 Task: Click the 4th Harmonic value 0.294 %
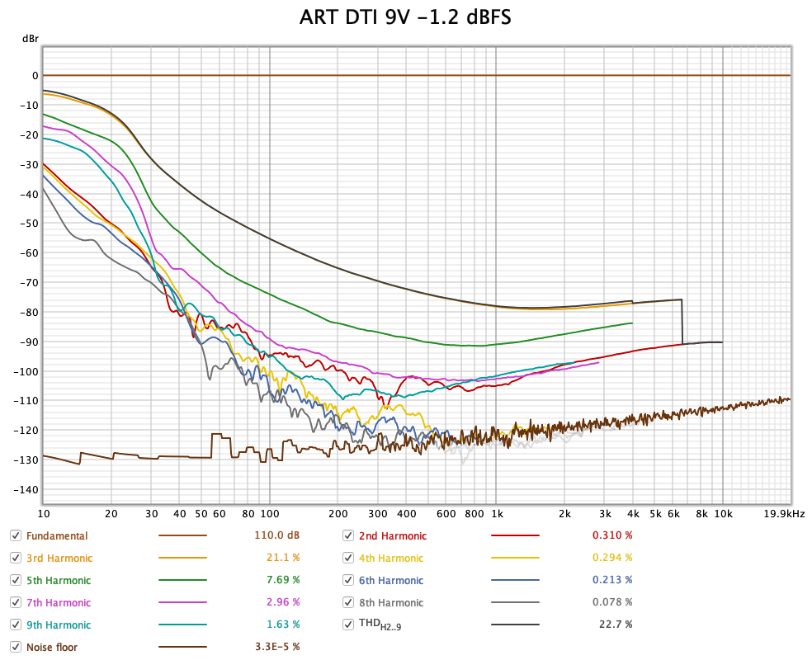click(x=612, y=558)
